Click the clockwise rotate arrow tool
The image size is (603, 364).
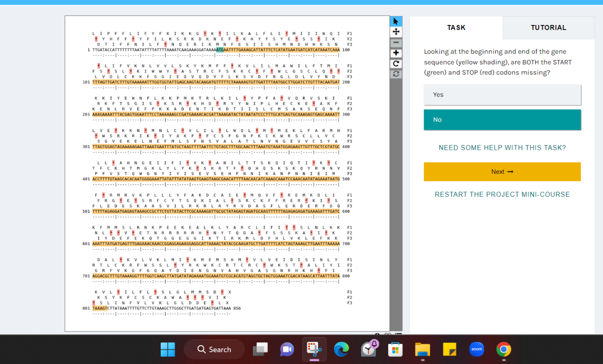[396, 64]
